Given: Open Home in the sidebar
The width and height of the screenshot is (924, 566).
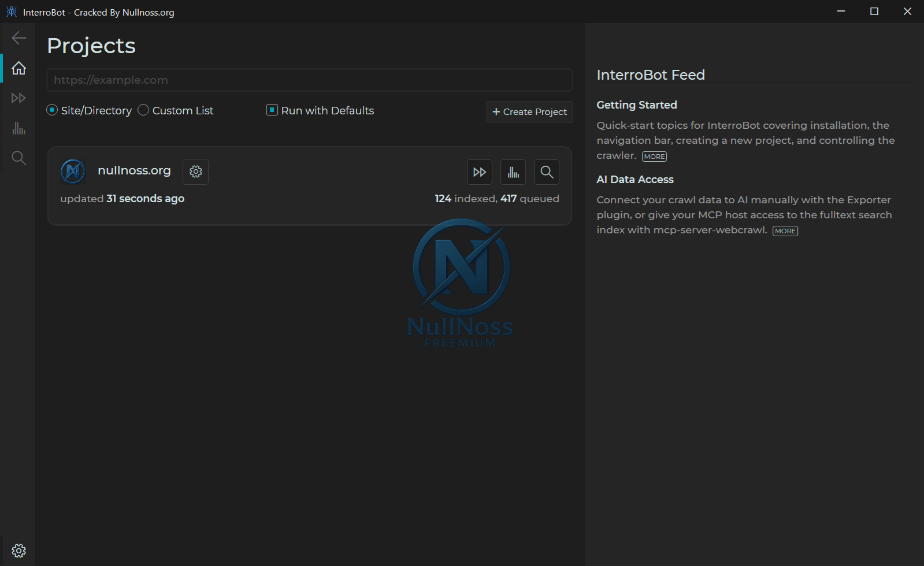Looking at the screenshot, I should click(18, 68).
